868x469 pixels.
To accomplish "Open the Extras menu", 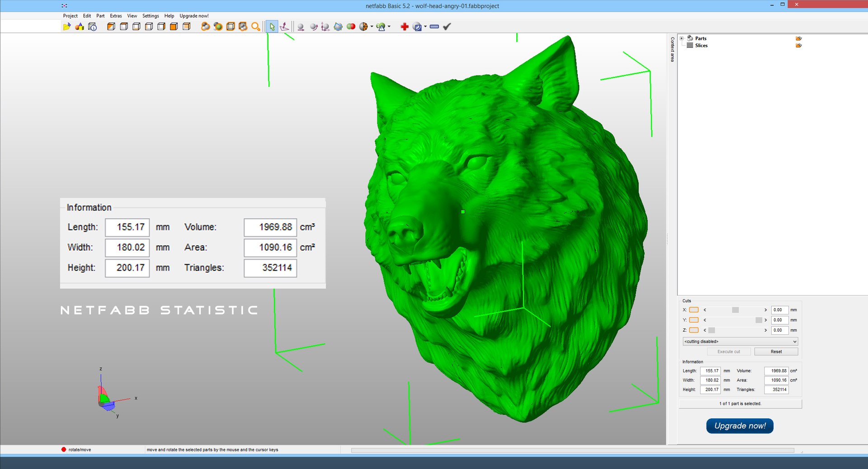I will pyautogui.click(x=116, y=16).
